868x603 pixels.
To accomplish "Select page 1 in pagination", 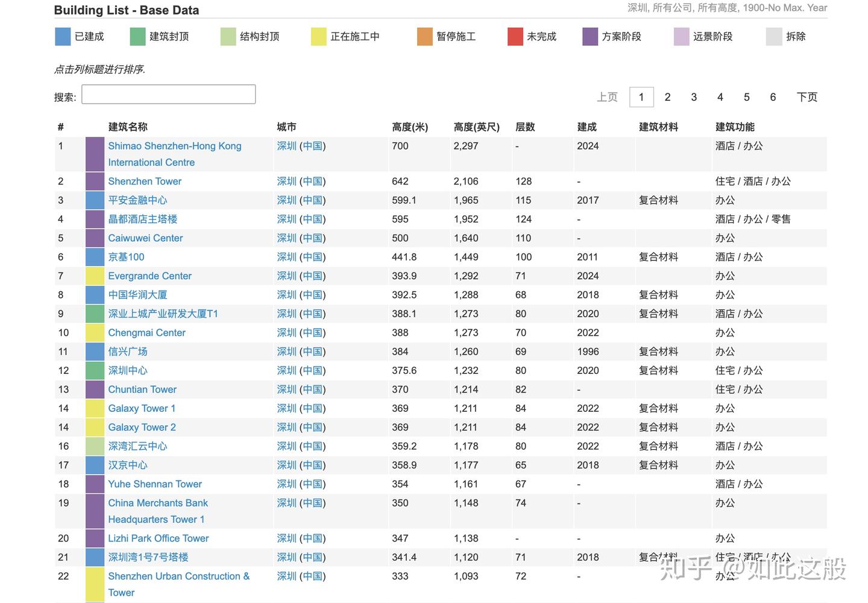I will click(641, 97).
